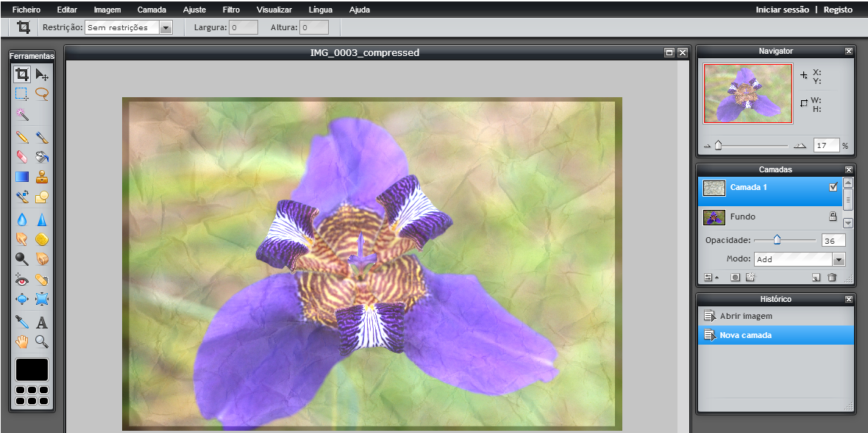868x433 pixels.
Task: Select the Pencil tool
Action: (22, 137)
